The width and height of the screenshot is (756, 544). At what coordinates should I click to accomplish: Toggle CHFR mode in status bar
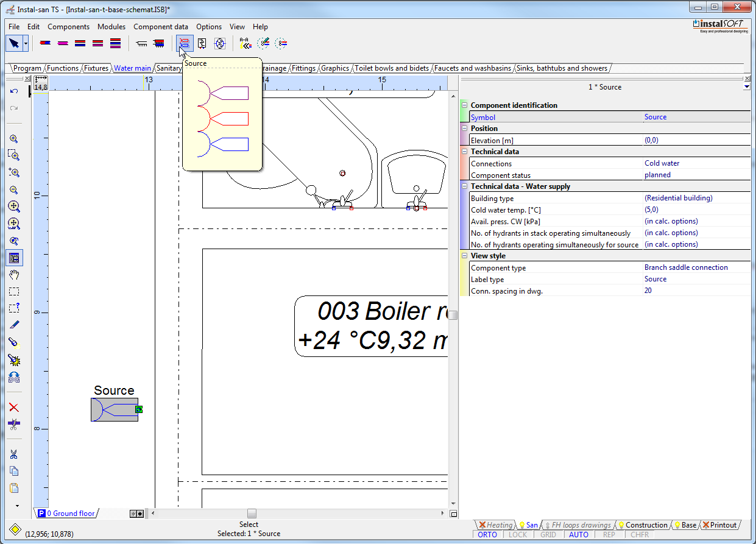click(x=640, y=535)
